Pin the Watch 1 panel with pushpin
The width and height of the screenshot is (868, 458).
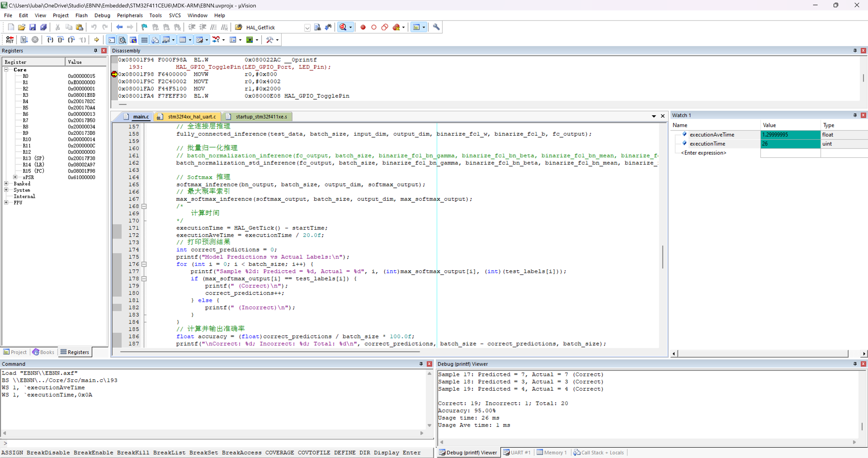[x=855, y=115]
